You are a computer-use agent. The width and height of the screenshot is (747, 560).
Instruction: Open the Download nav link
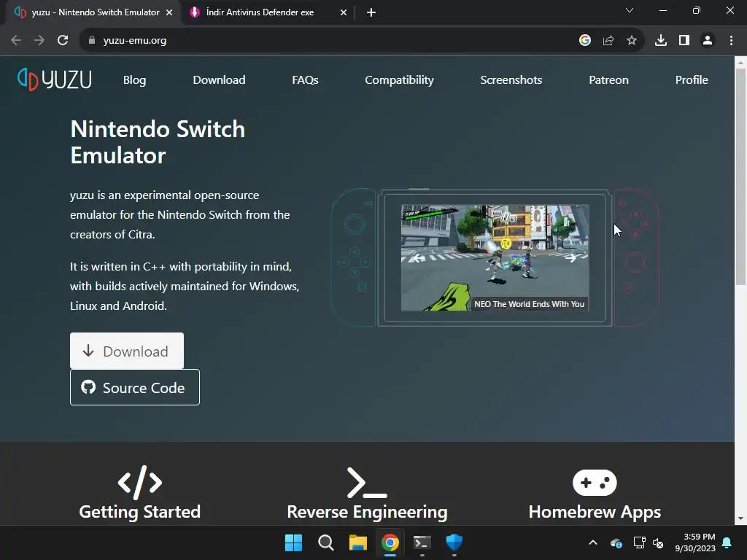pyautogui.click(x=219, y=80)
